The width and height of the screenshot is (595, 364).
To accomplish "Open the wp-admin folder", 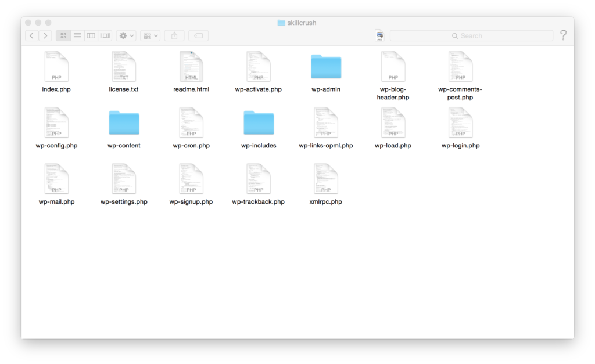I will [325, 66].
